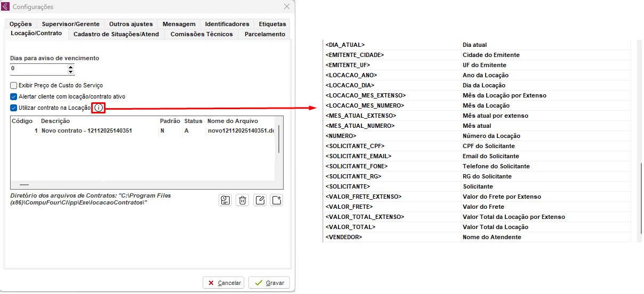Click the Configurações app logo icon
644x294 pixels.
pos(6,7)
